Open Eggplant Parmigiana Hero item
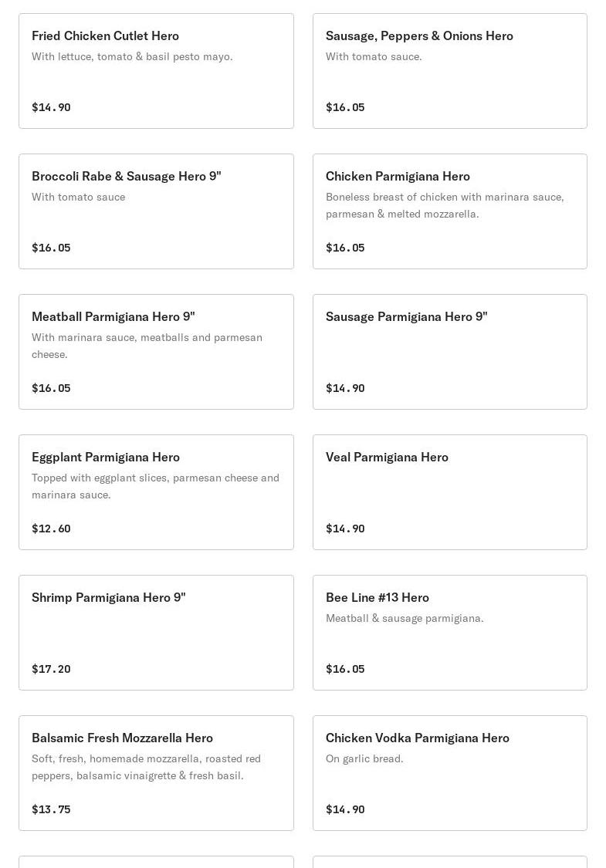 pos(156,492)
